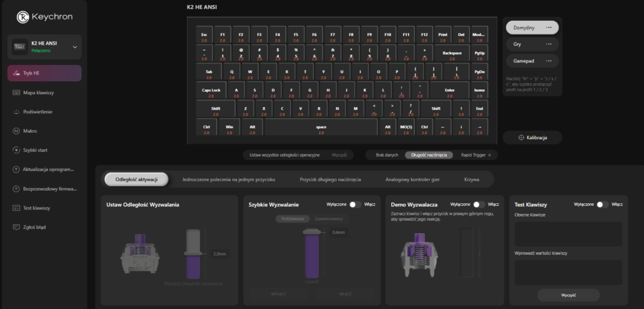Image resolution: width=644 pixels, height=309 pixels.
Task: Open Mapa klawiszy in the sidebar
Action: [45, 93]
